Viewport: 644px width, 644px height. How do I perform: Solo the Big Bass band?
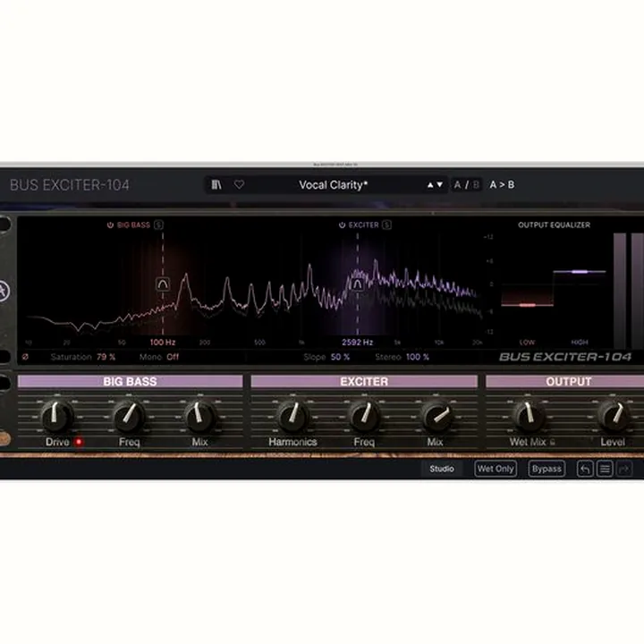pos(158,225)
